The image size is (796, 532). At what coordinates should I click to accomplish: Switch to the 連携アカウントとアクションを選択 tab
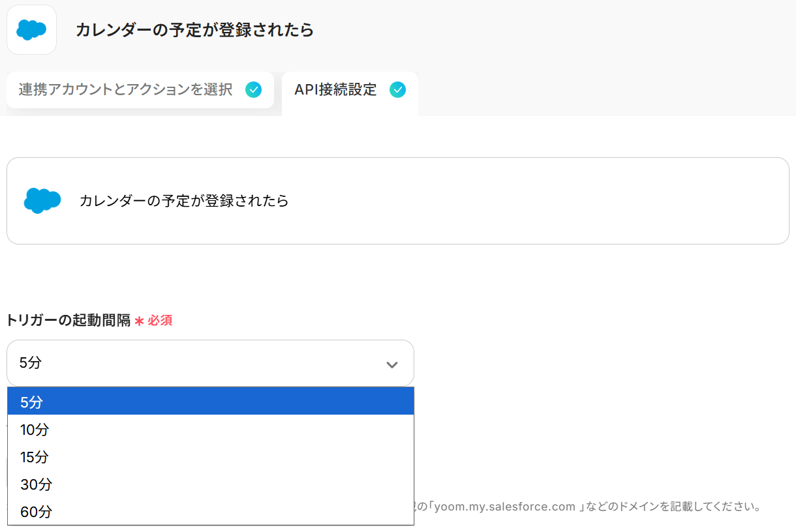coord(126,90)
